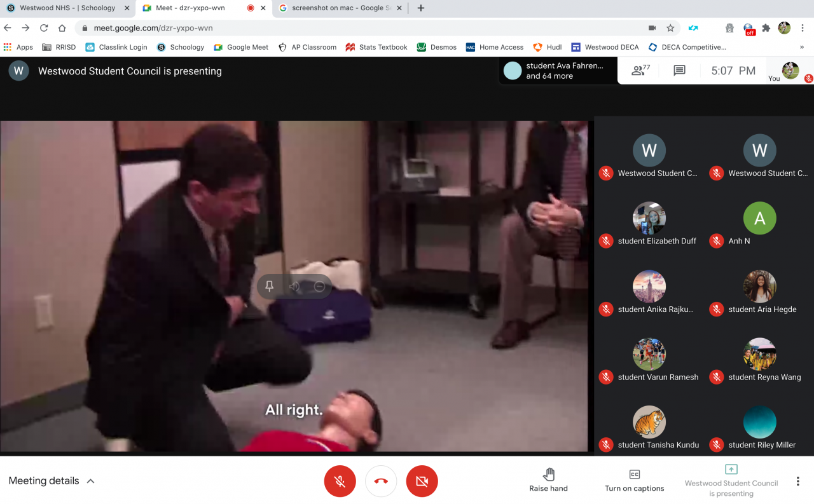Open the Schoology bookmark

click(x=181, y=47)
